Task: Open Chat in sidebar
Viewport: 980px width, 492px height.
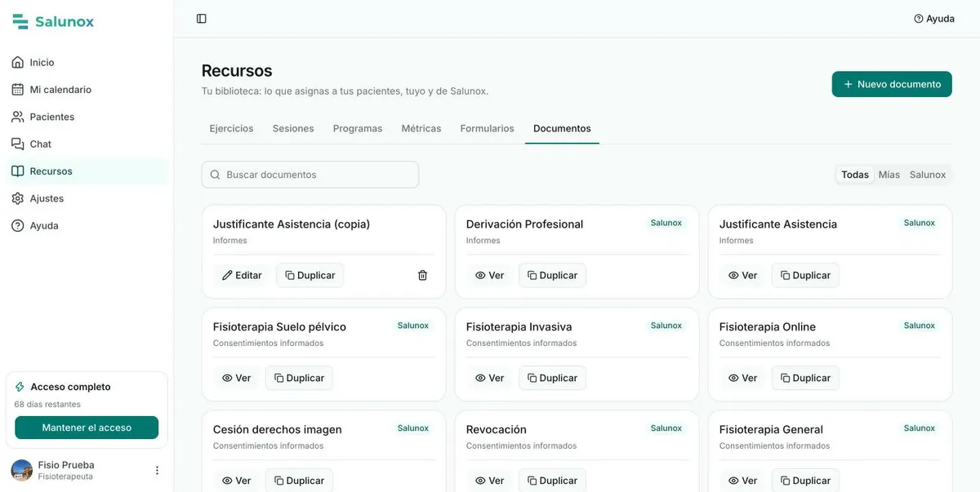Action: coord(87,144)
